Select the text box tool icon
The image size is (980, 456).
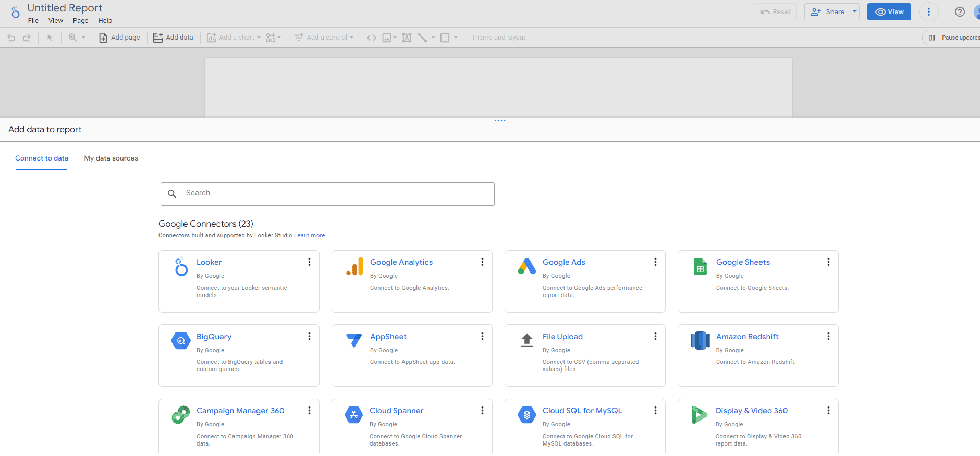[407, 38]
